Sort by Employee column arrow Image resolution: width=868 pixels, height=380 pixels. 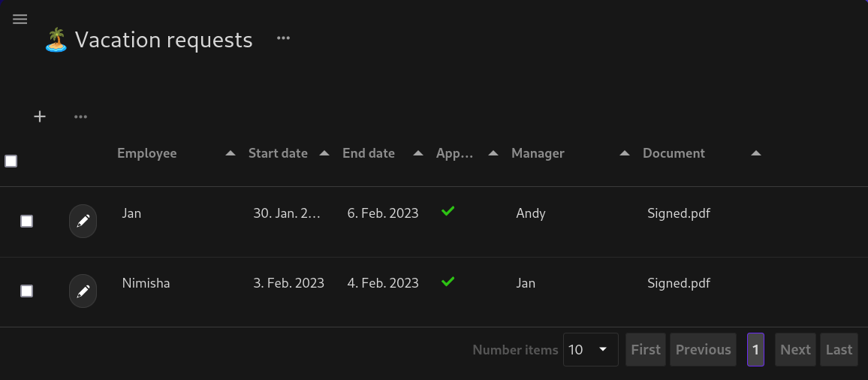[231, 153]
